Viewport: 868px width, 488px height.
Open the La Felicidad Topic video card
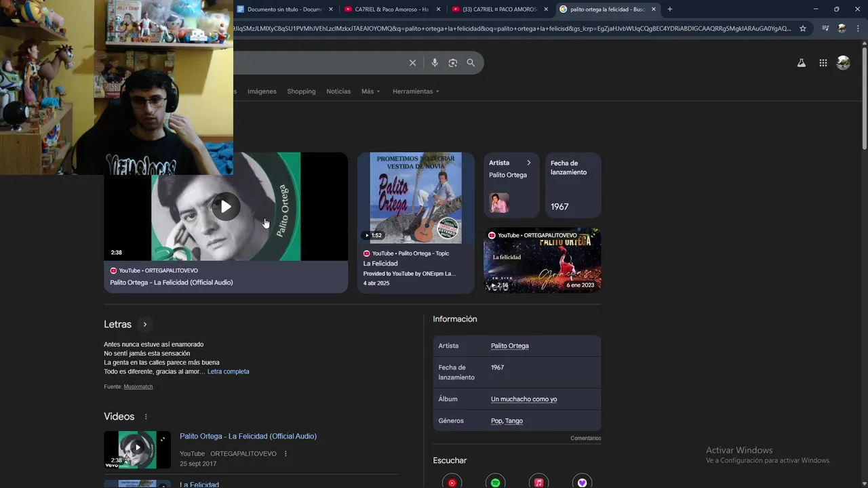[416, 223]
